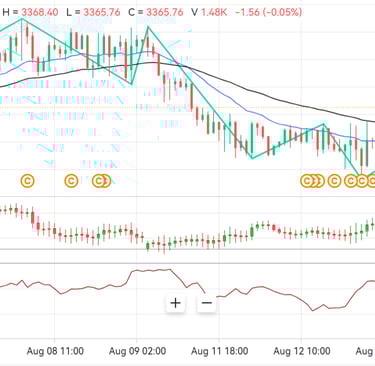Select the change value −1.56 (−0.05%)
375x366 pixels.
tap(268, 12)
